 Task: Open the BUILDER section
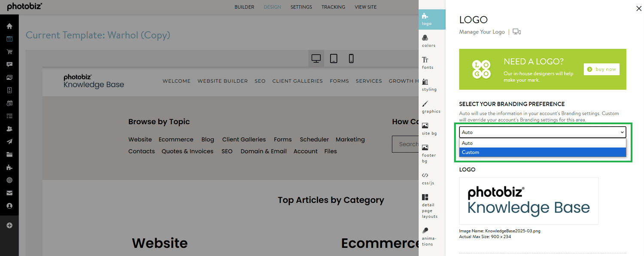[244, 7]
